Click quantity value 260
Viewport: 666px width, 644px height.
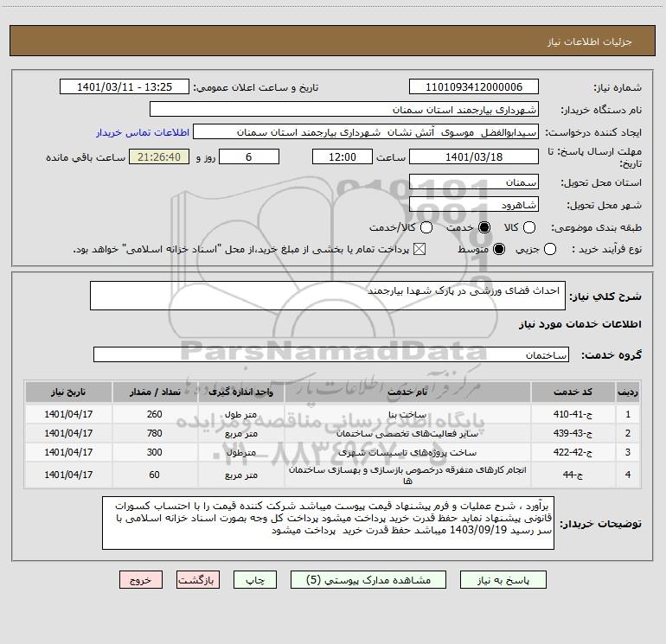pyautogui.click(x=155, y=414)
